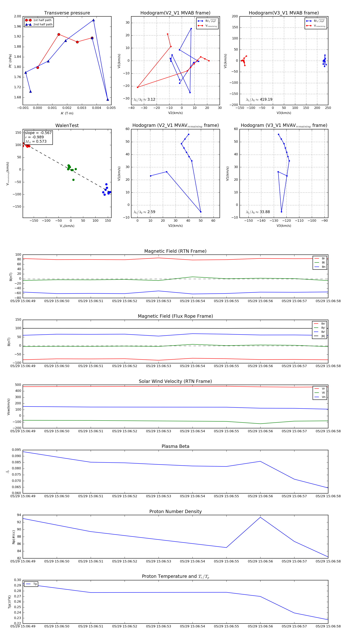Click the "Proton Temperature and Te/Tp" title

click(x=175, y=576)
